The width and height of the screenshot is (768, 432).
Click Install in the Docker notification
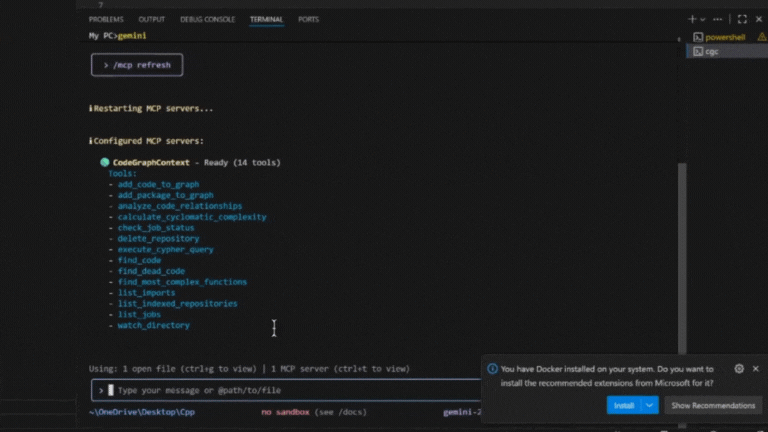point(623,405)
